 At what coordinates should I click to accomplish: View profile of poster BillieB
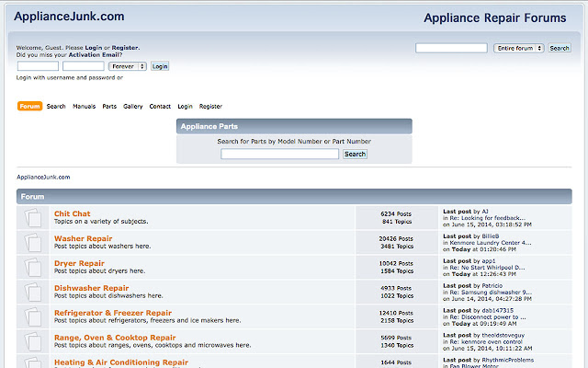click(490, 236)
